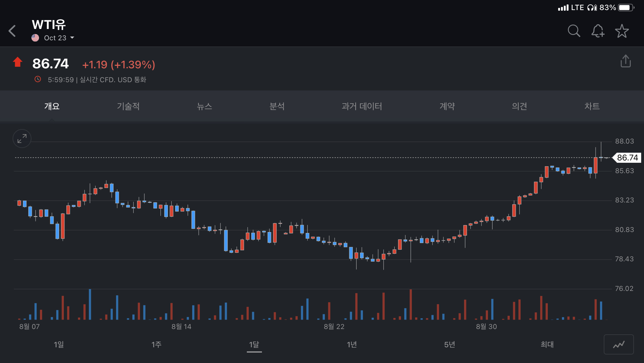Tap the 76.02 axis label
This screenshot has height=363, width=644.
tap(624, 289)
